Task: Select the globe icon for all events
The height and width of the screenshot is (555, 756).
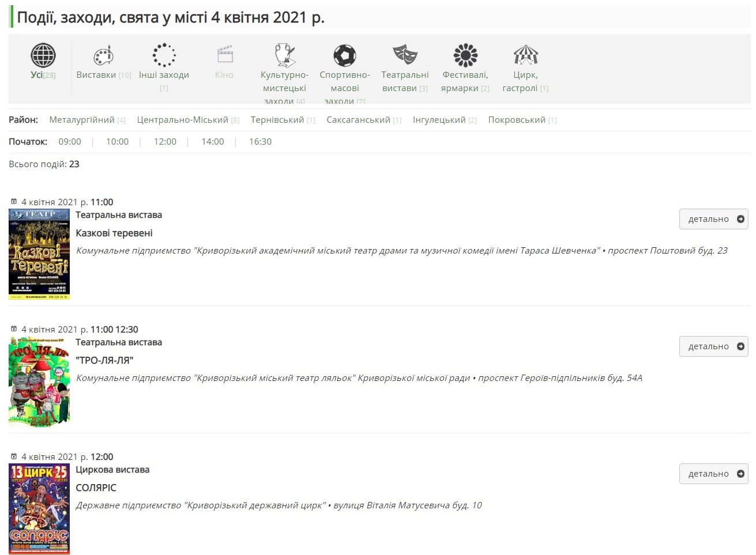Action: (43, 55)
